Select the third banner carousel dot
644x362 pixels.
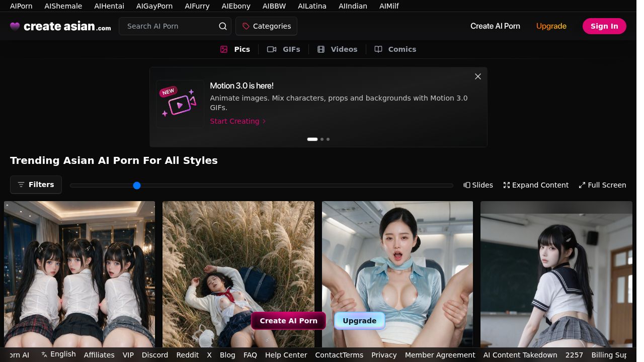click(328, 139)
